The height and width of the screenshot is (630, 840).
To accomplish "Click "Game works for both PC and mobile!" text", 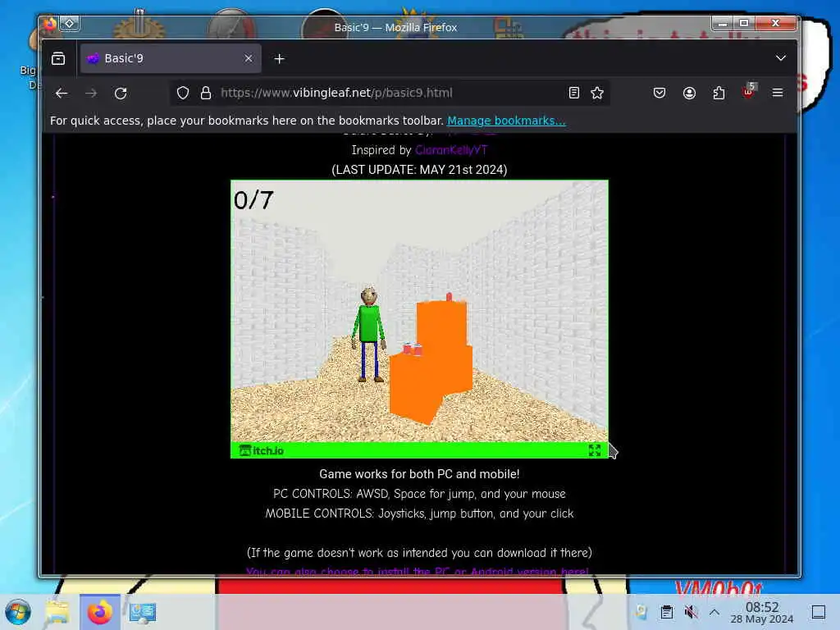I will click(x=419, y=474).
